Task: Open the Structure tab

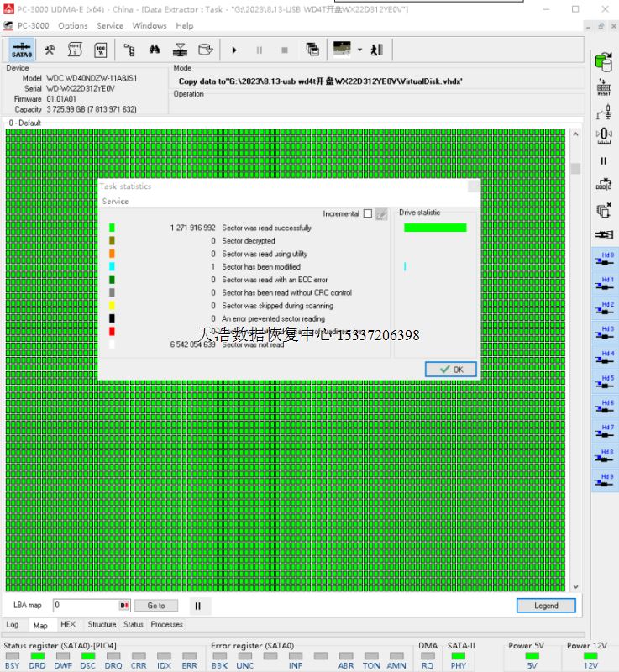Action: [x=102, y=625]
